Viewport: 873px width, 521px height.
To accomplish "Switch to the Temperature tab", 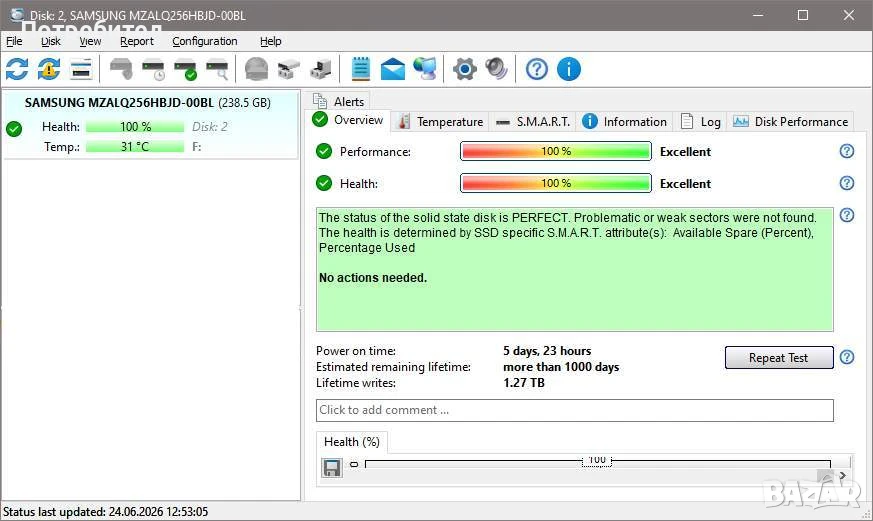I will tap(440, 122).
